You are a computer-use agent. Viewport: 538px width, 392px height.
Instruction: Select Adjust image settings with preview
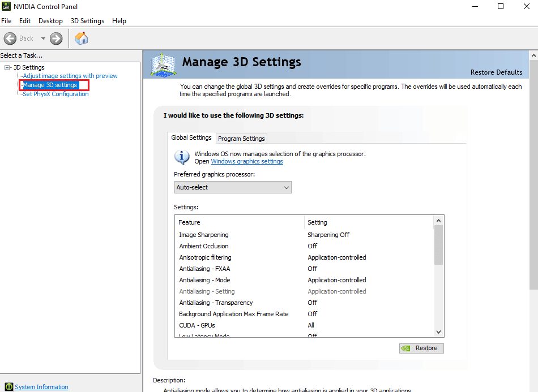(x=70, y=76)
